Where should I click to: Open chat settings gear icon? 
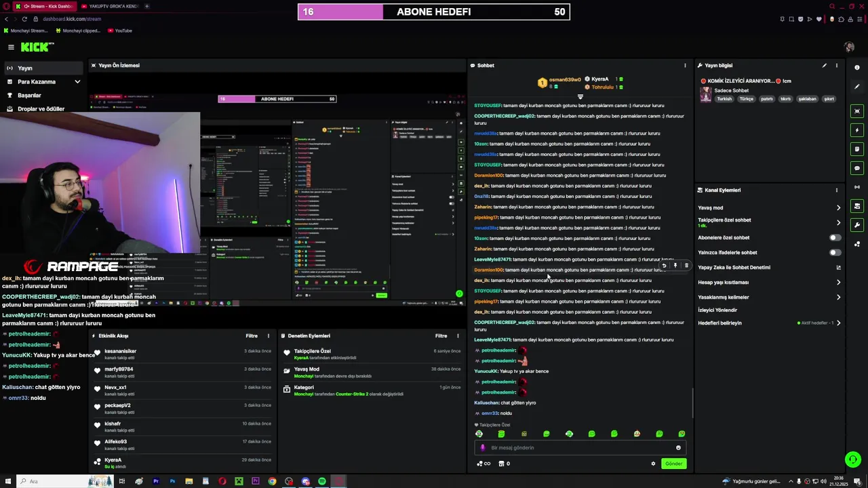pyautogui.click(x=653, y=464)
